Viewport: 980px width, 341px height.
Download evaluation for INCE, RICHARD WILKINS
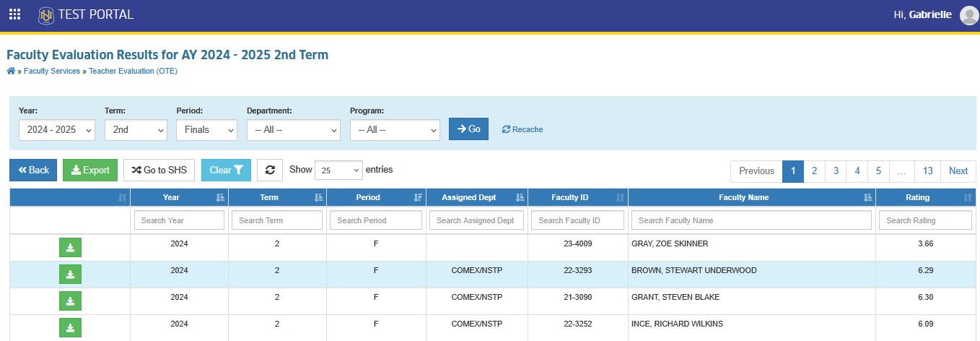pos(70,327)
